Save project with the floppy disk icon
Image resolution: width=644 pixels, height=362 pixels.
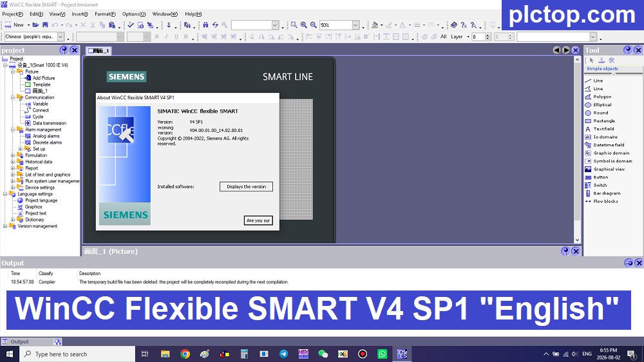pyautogui.click(x=45, y=25)
